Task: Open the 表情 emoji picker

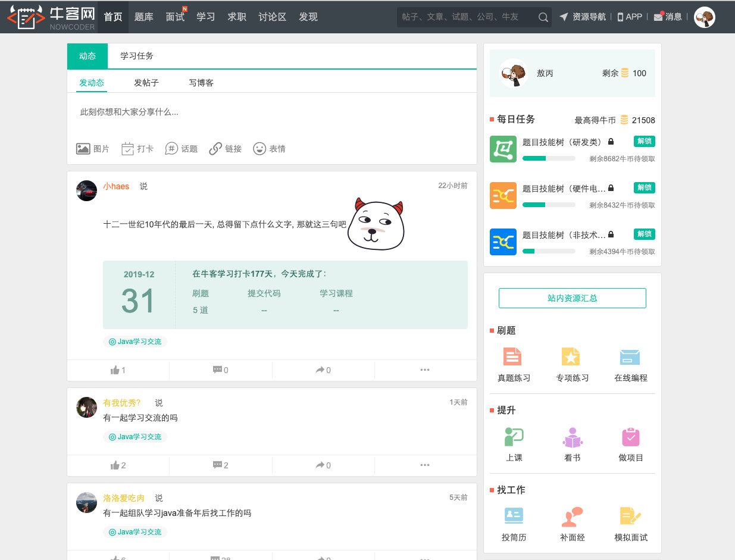Action: [259, 149]
